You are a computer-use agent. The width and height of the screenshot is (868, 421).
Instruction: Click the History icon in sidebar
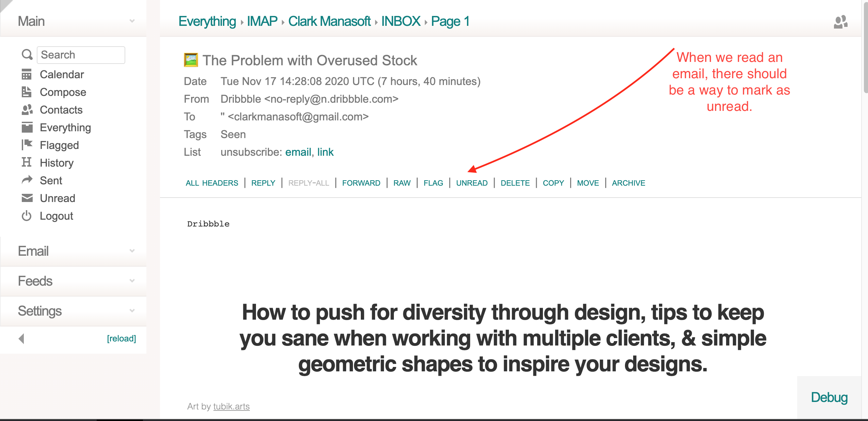coord(27,162)
